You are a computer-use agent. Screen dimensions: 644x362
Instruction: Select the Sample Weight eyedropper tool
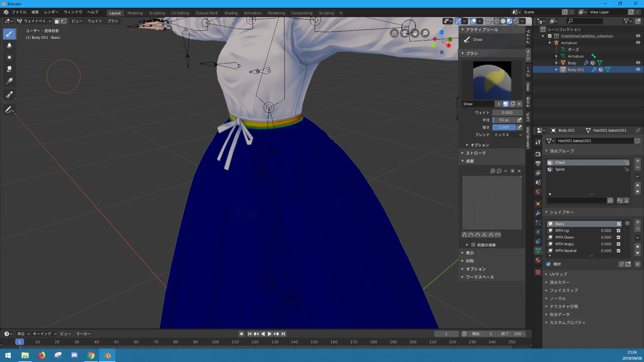point(9,95)
